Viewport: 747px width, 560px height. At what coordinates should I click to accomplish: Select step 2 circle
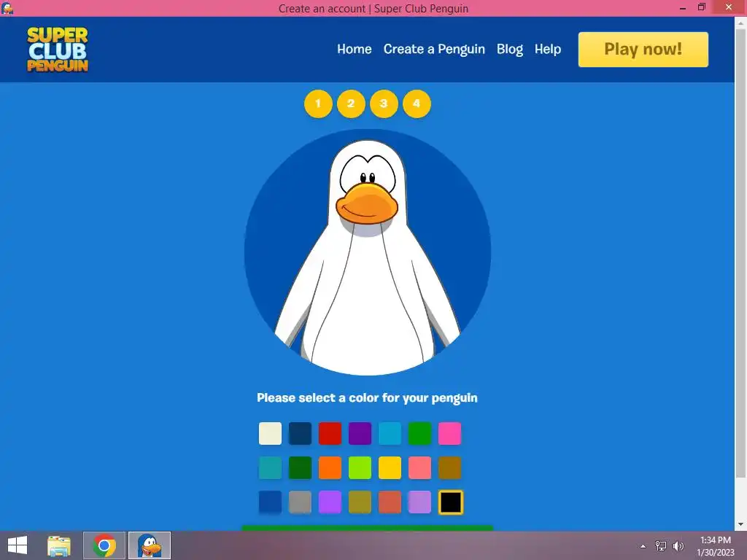pos(351,104)
